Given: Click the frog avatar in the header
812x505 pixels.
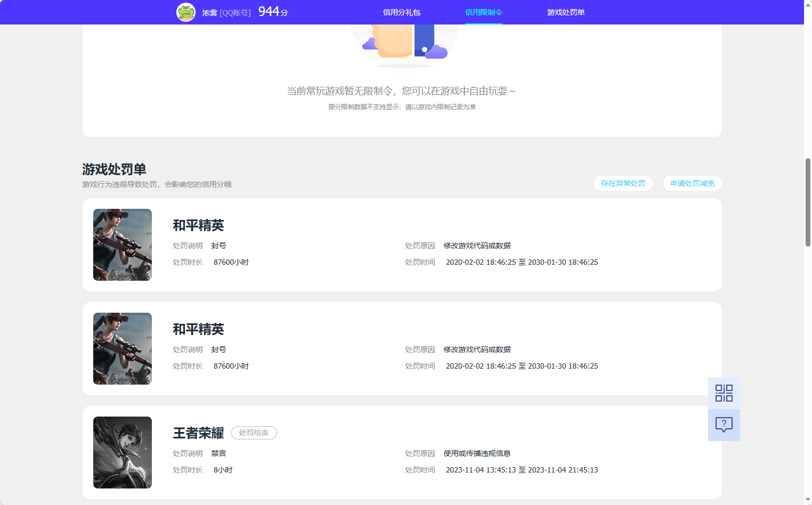Looking at the screenshot, I should (x=185, y=12).
